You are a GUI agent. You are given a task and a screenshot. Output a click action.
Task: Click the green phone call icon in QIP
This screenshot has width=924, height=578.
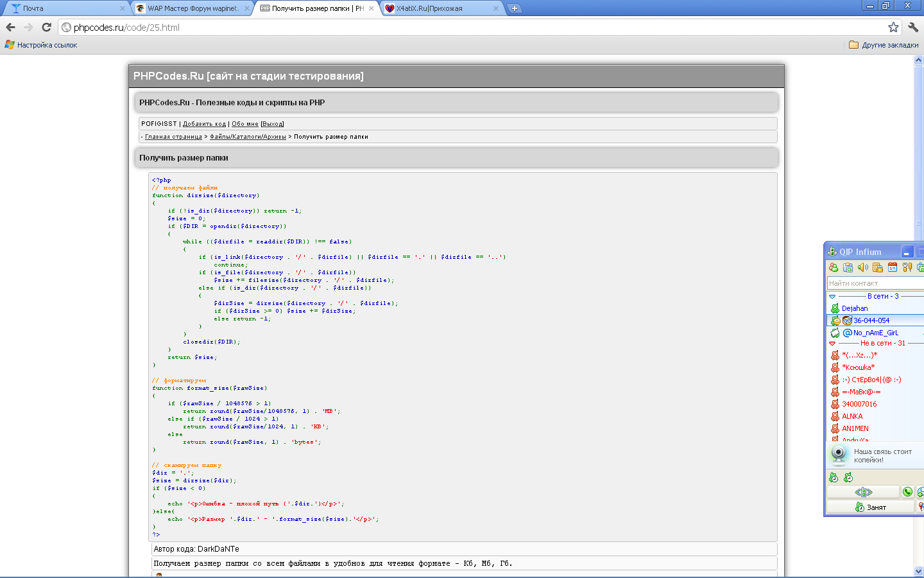pos(907,492)
